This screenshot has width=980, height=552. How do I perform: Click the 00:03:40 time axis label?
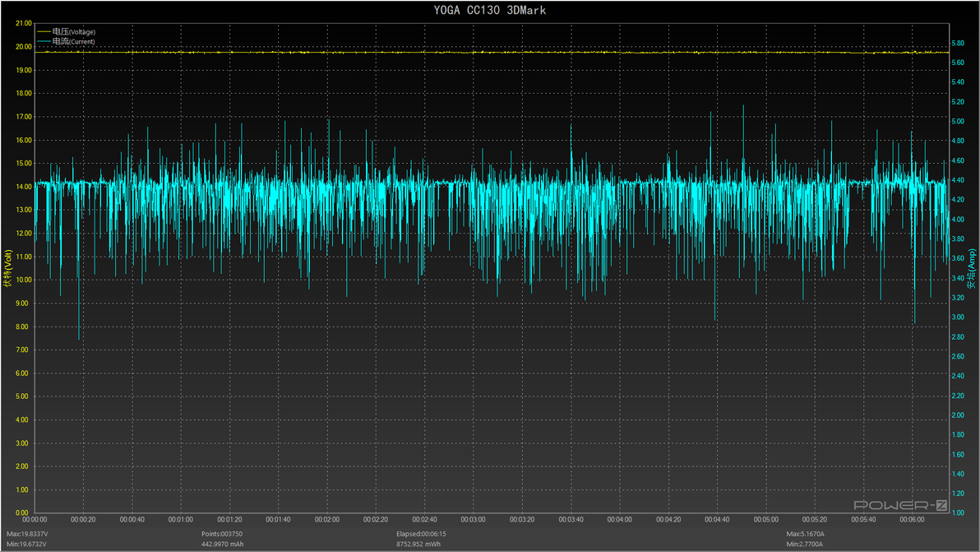(571, 519)
